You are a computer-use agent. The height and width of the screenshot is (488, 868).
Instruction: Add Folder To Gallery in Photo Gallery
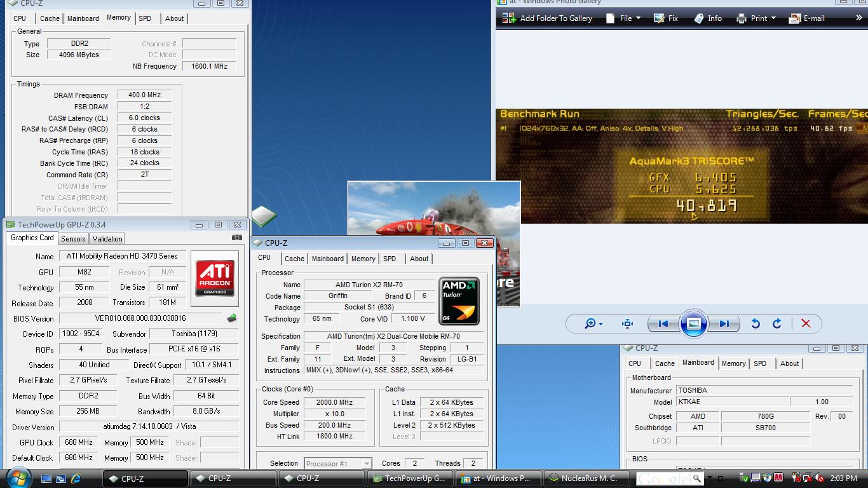[546, 18]
